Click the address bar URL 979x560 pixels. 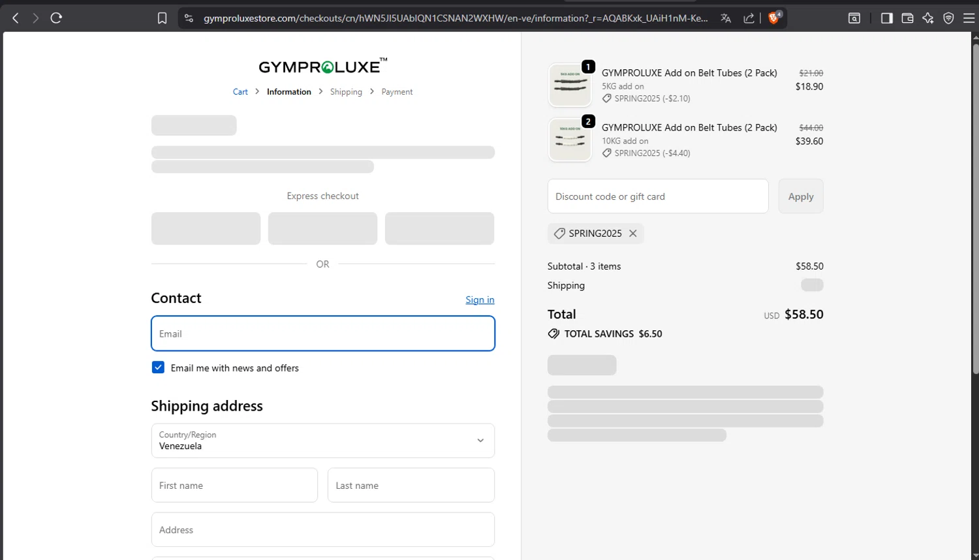tap(456, 18)
